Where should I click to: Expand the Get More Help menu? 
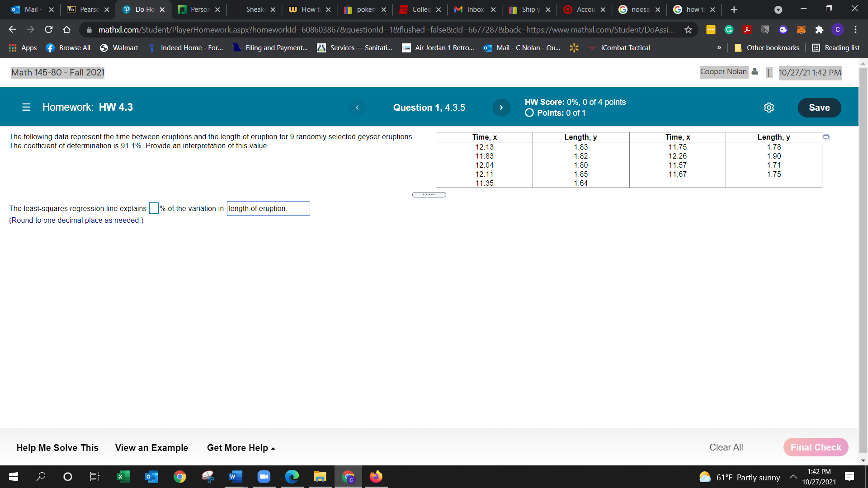[241, 448]
